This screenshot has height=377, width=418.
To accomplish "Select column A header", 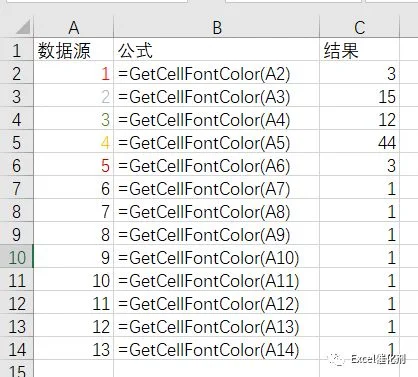I will click(74, 27).
